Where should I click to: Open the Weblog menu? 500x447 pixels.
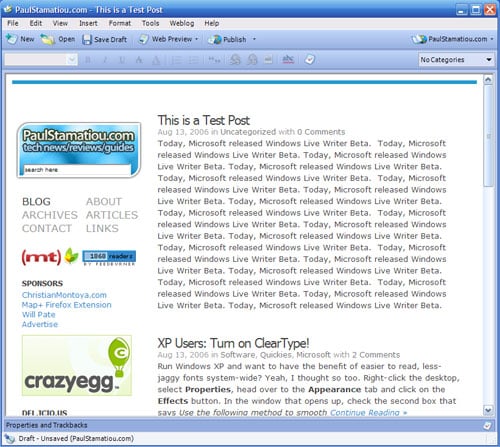click(182, 23)
